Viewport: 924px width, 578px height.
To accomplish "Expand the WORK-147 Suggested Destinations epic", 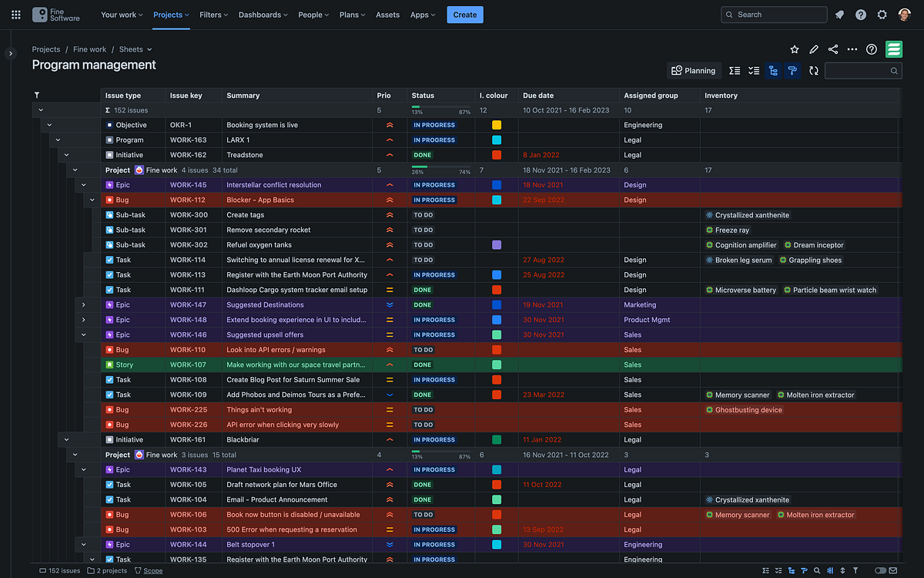I will click(x=83, y=304).
